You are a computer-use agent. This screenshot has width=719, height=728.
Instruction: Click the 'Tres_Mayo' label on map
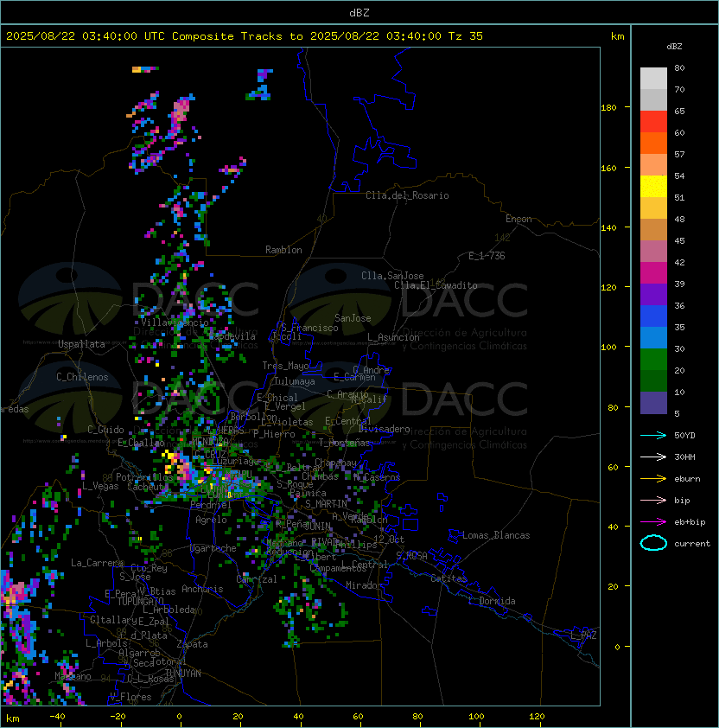285,366
